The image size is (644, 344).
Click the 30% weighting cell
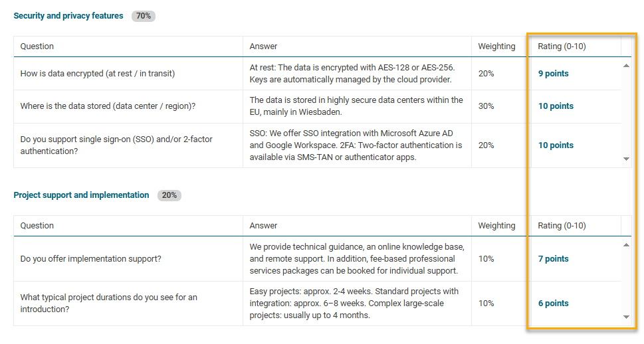[x=486, y=106]
